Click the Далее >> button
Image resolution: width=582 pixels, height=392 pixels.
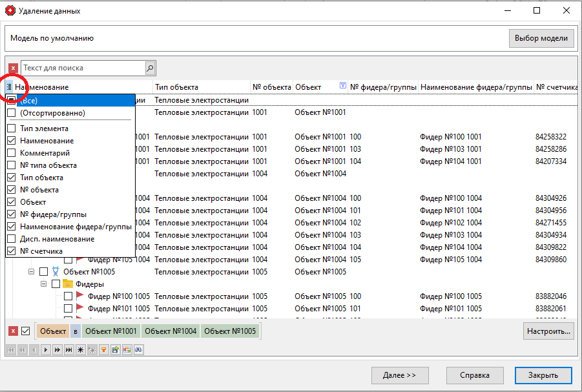400,375
